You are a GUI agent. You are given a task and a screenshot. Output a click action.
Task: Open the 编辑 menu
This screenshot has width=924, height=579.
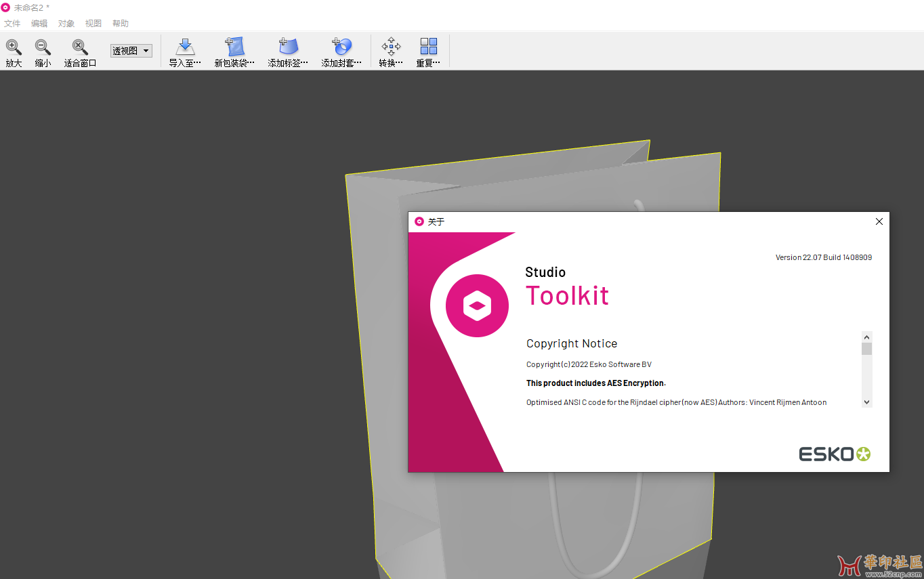(x=39, y=23)
